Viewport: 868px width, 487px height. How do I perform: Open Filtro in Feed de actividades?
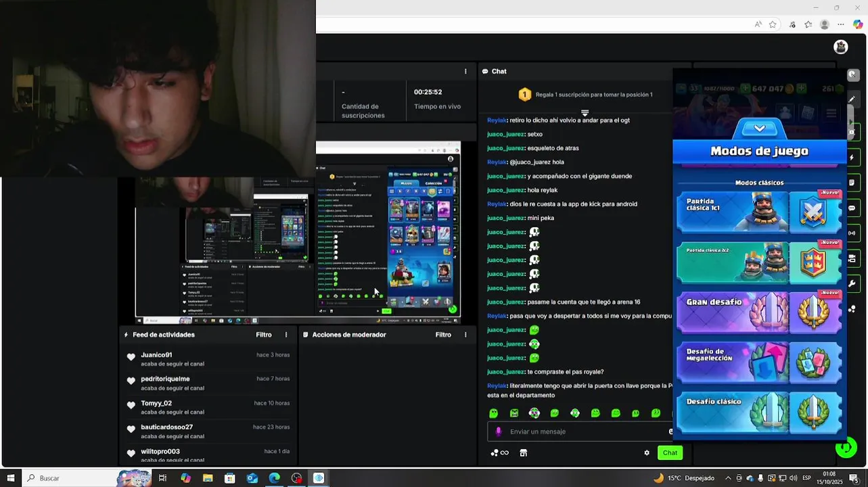tap(264, 335)
